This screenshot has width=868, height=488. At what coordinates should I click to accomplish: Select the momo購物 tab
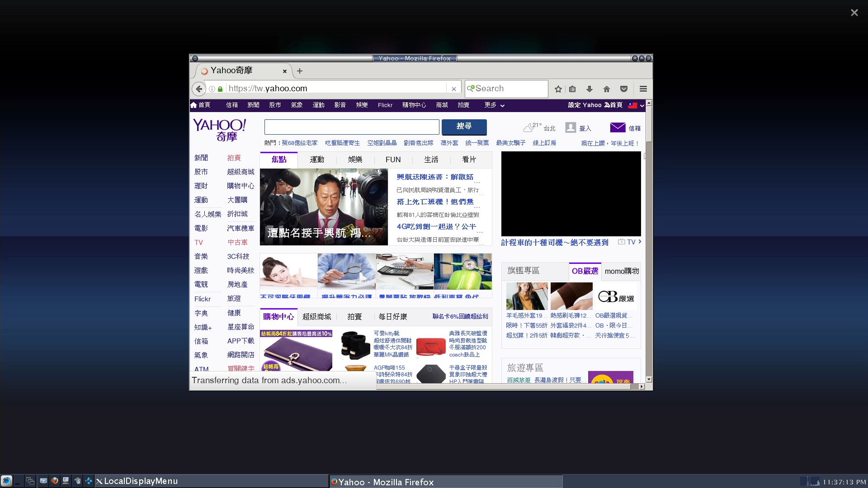[x=622, y=271]
